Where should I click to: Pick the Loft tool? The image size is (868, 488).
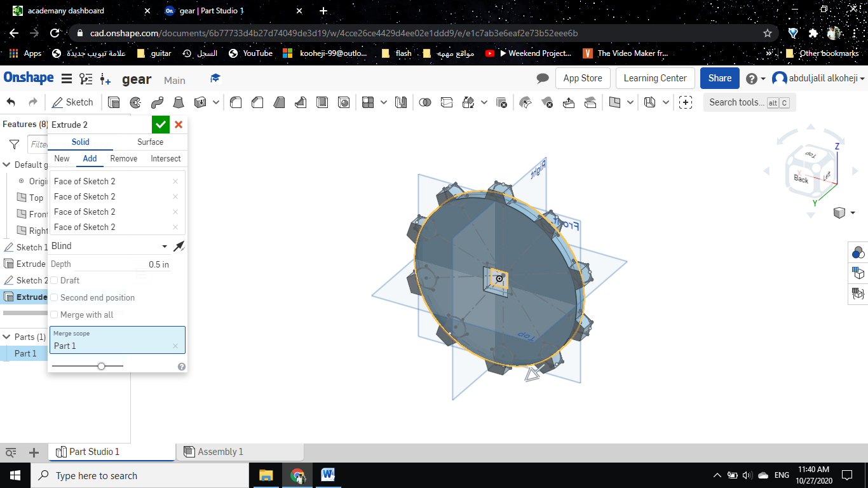coord(180,102)
